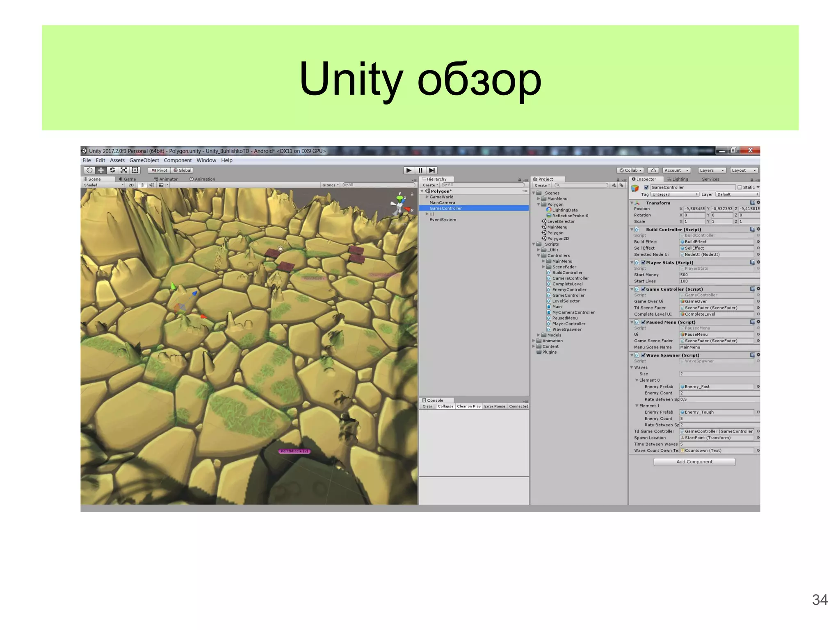Toggle 2D scene view mode

point(131,185)
